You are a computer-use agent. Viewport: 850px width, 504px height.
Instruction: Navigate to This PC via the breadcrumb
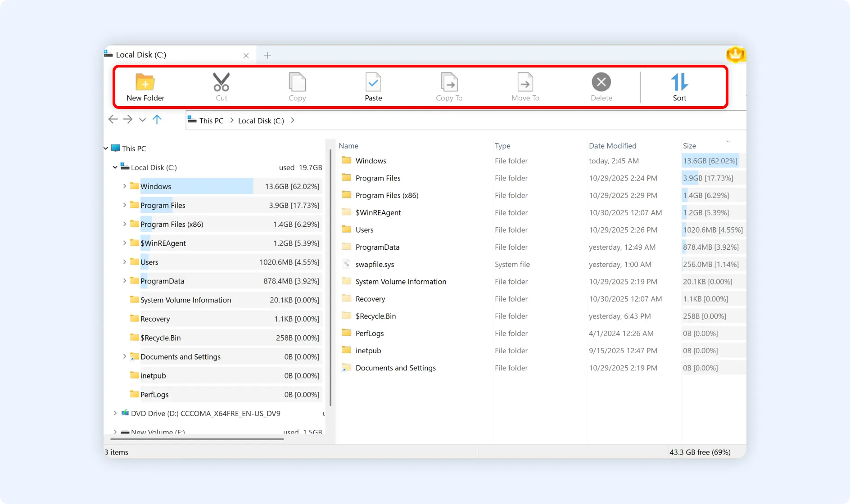(x=211, y=120)
